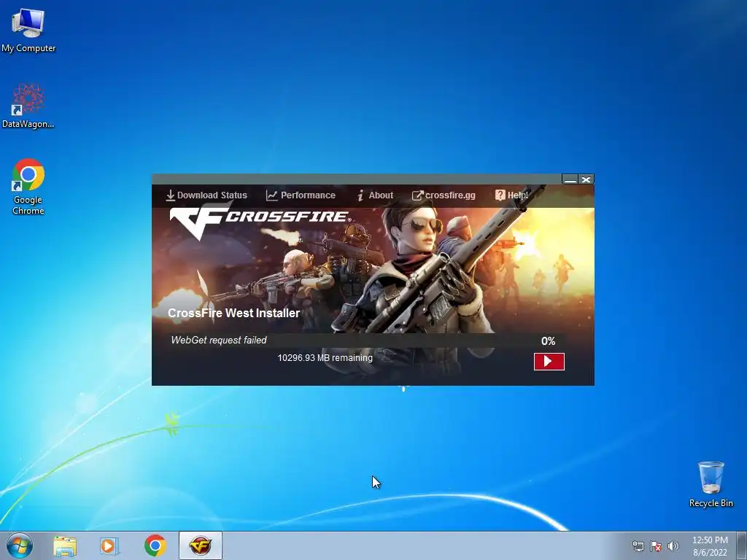Open the Action Center flag icon
The height and width of the screenshot is (560, 747).
[x=656, y=546]
